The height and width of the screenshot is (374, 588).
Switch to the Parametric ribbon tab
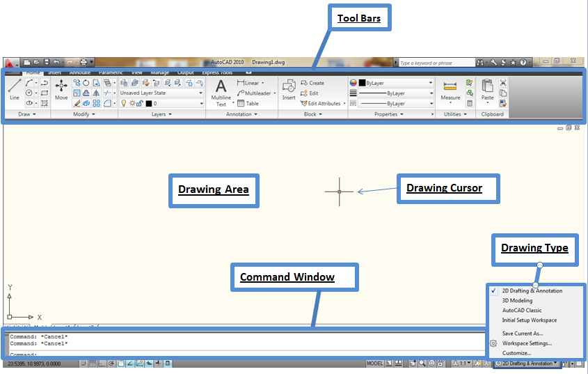111,72
